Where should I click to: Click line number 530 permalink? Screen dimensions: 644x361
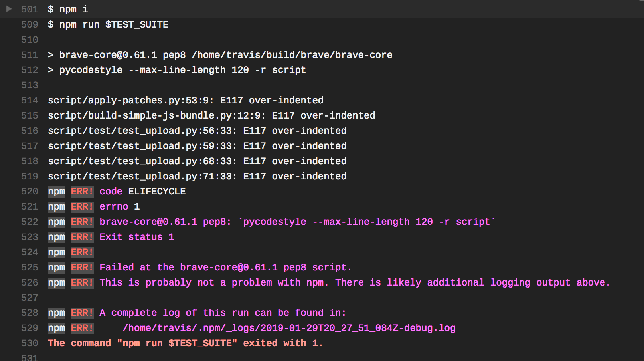point(30,343)
